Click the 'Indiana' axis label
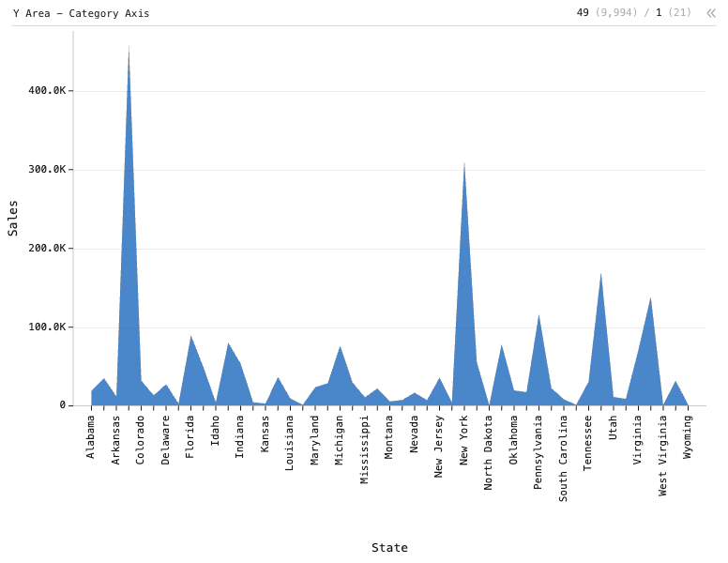Image resolution: width=728 pixels, height=563 pixels. point(239,437)
